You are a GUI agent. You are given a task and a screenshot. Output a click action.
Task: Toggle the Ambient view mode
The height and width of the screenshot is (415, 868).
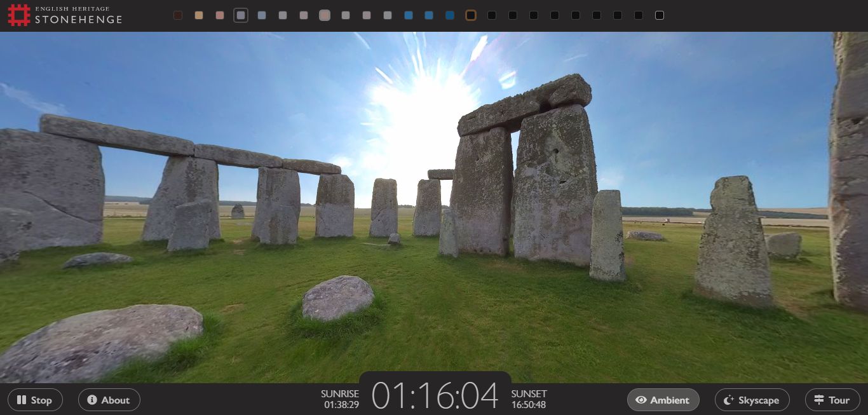pyautogui.click(x=663, y=400)
